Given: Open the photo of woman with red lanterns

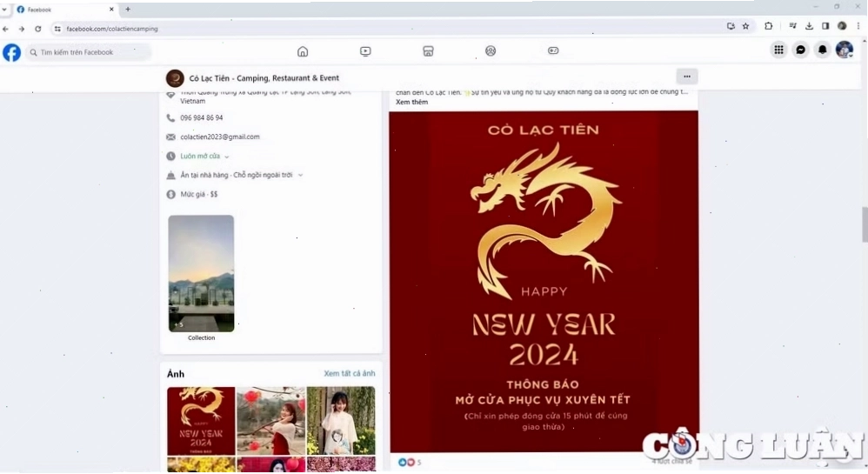Looking at the screenshot, I should (x=270, y=421).
